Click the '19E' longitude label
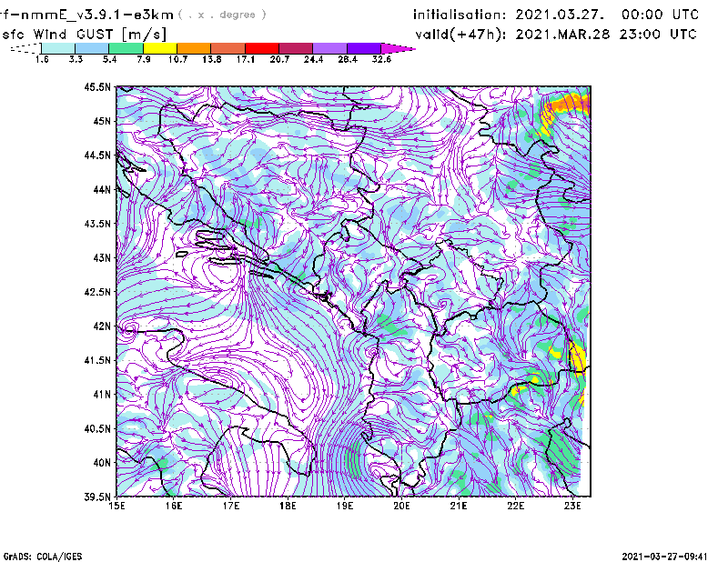This screenshot has height=562, width=728. tap(345, 506)
